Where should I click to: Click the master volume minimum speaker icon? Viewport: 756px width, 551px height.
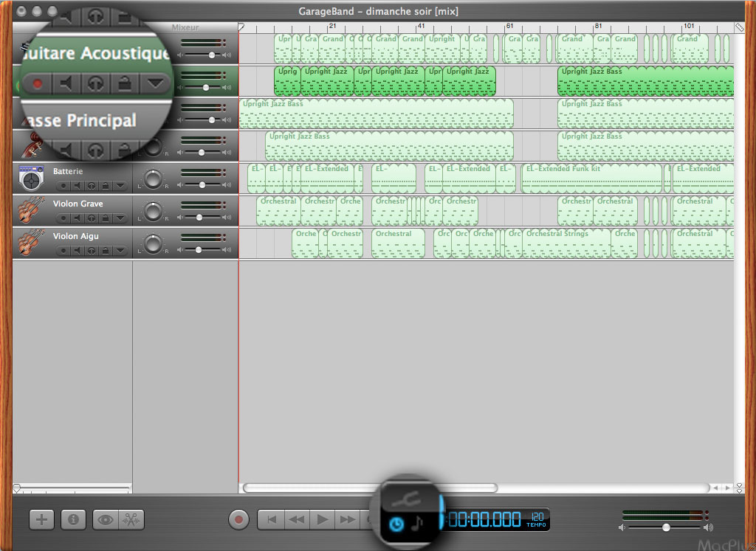pyautogui.click(x=622, y=527)
